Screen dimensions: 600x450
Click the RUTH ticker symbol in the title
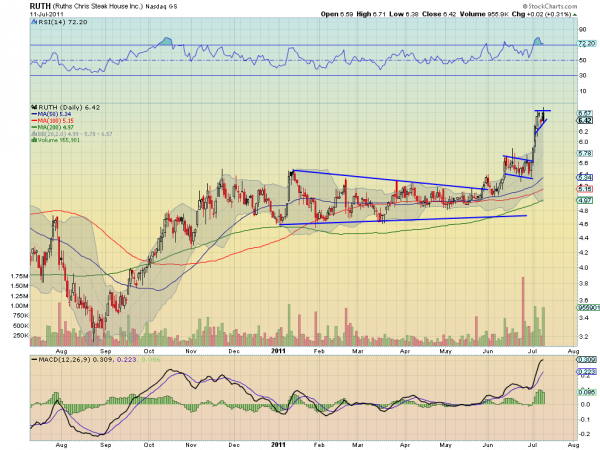coord(40,6)
